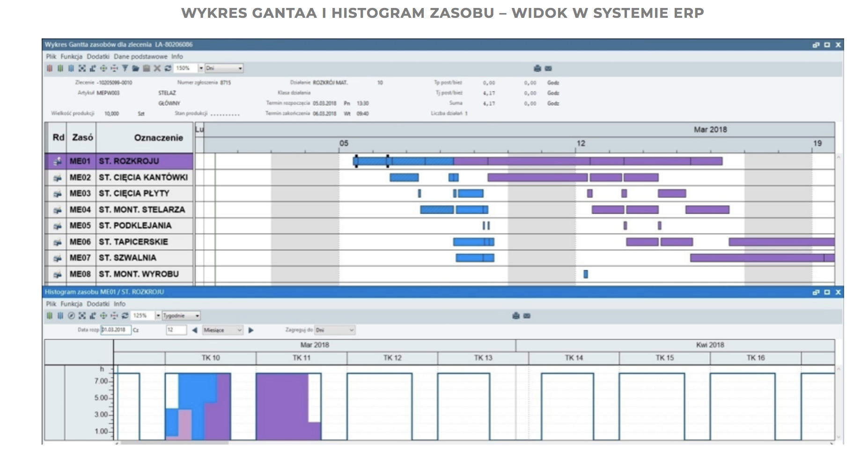Viewport: 868px width, 460px height.
Task: Click the compass icon in histogram toolbar
Action: (71, 316)
